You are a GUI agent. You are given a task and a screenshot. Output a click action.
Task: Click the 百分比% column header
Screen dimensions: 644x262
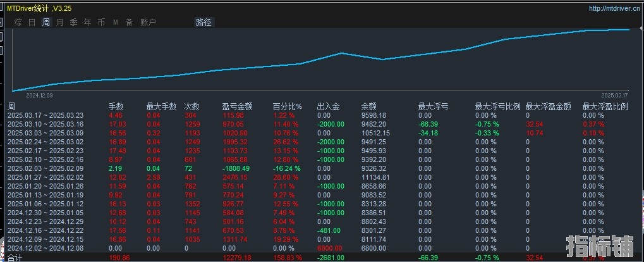coord(288,106)
